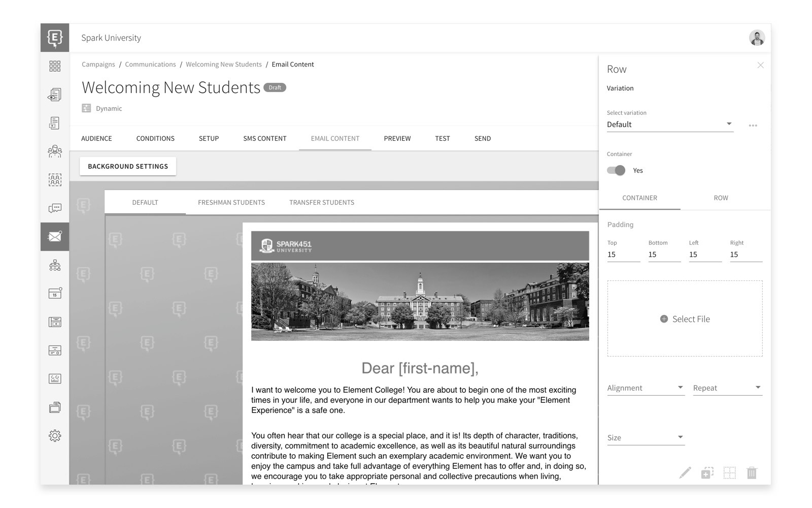Open the chat messages icon in the sidebar
812x508 pixels.
[55, 208]
